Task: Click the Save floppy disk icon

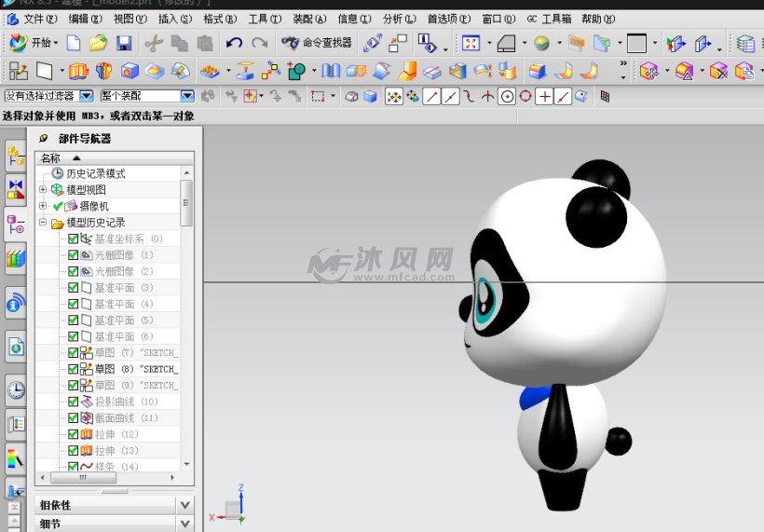Action: tap(124, 44)
